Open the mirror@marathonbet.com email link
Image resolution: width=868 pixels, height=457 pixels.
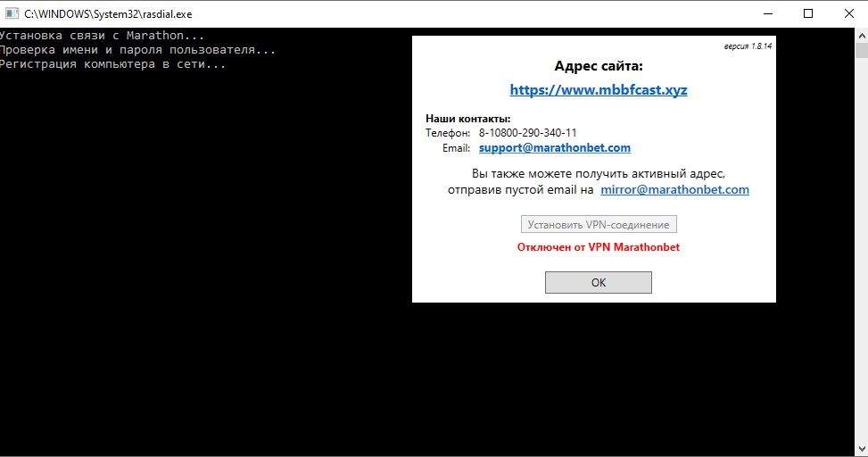coord(674,189)
